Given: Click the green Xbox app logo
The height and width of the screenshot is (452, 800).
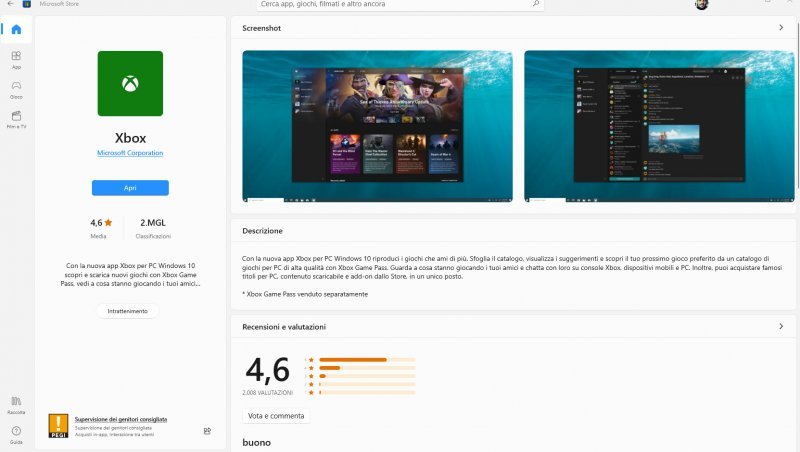Looking at the screenshot, I should point(130,83).
